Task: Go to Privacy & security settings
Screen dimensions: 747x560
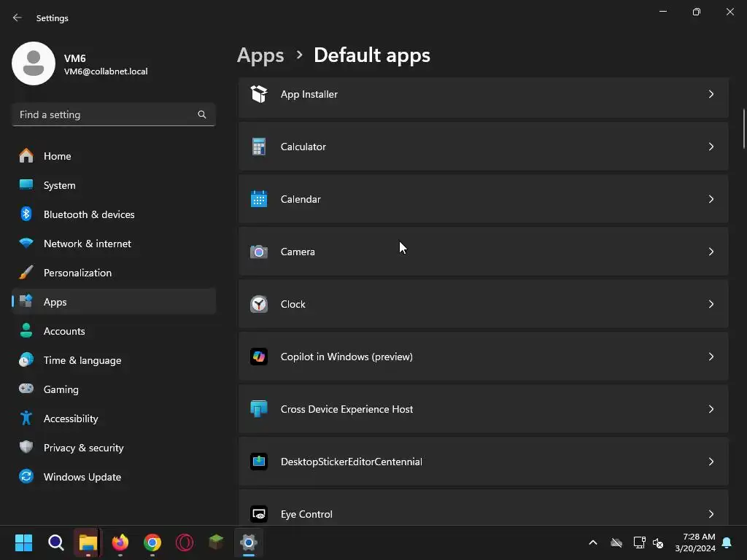Action: point(83,448)
